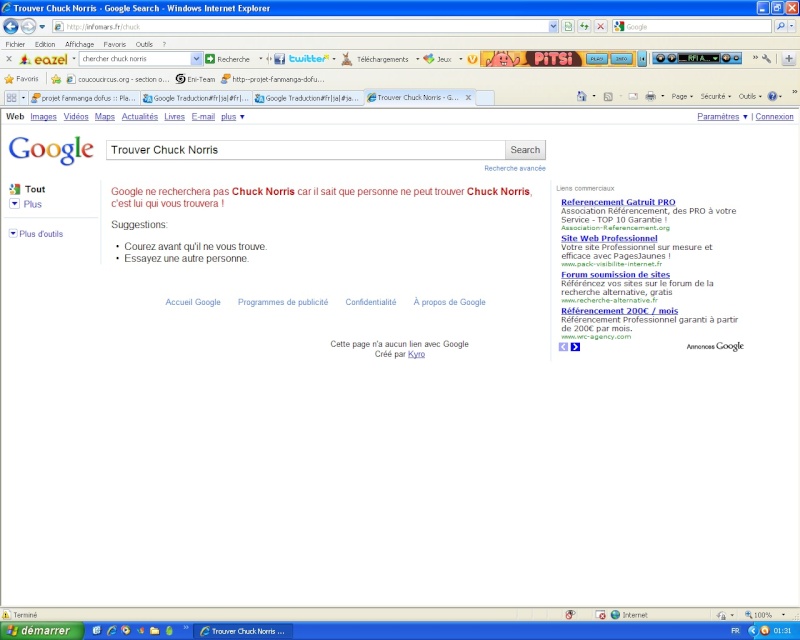The image size is (800, 640).
Task: Open the Fichier menu
Action: (x=15, y=44)
